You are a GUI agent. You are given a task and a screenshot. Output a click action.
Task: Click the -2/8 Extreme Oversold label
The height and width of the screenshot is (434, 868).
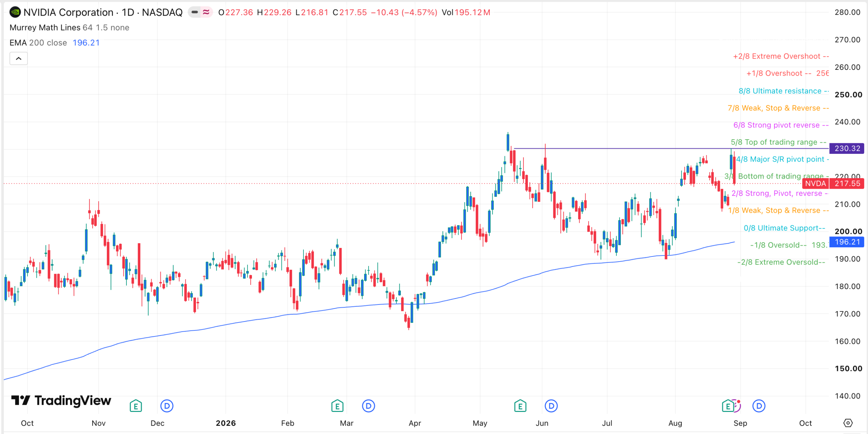point(781,262)
